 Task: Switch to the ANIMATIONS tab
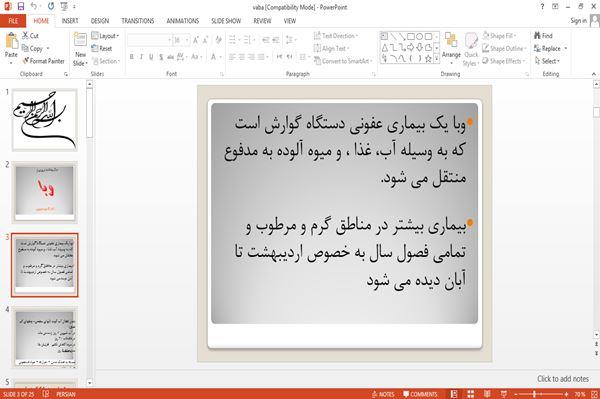[x=183, y=21]
